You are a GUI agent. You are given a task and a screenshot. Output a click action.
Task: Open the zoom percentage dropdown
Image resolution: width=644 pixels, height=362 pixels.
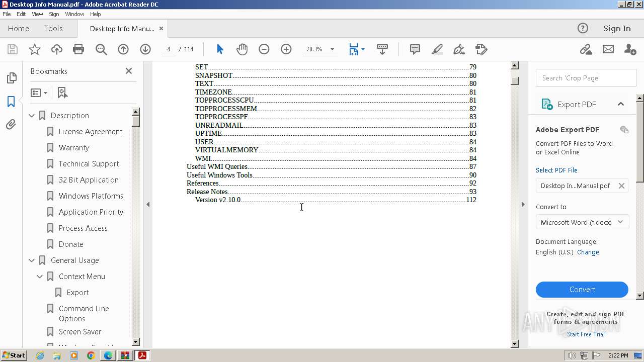point(332,49)
